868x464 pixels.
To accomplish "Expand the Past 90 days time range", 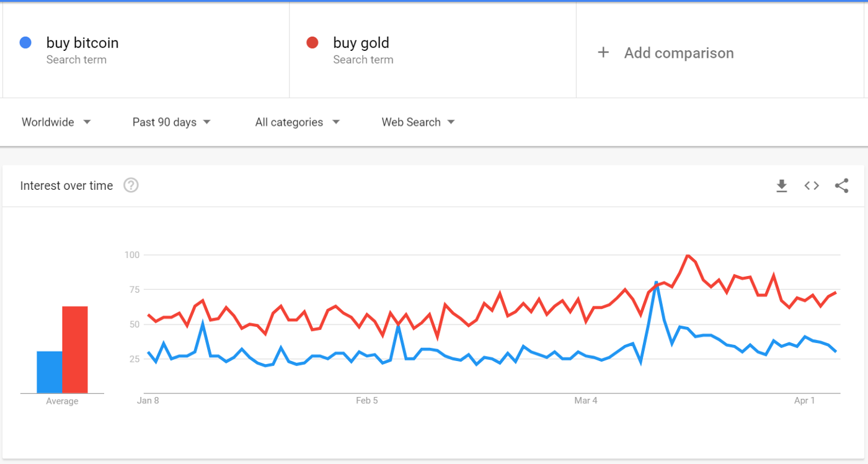I will [x=172, y=122].
